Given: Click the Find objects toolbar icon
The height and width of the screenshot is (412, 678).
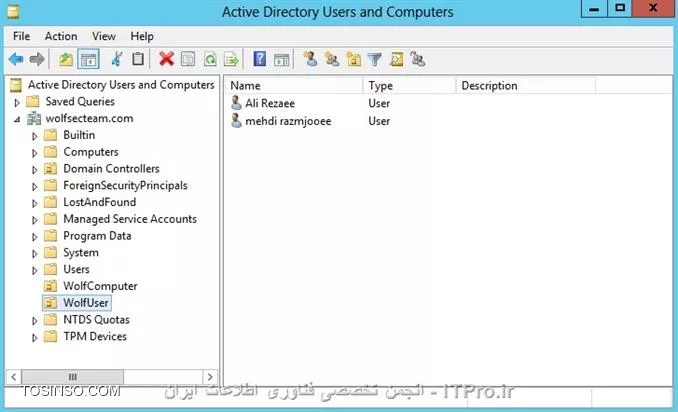Looking at the screenshot, I should [397, 59].
